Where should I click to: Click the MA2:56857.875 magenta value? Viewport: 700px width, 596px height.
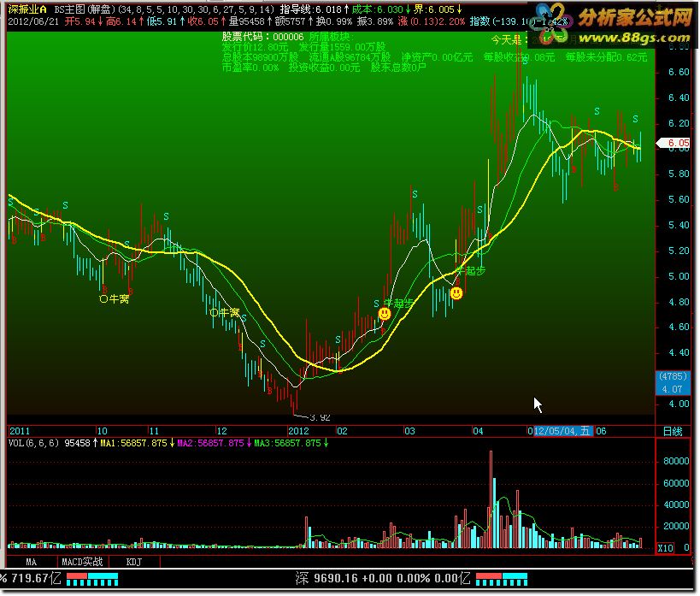point(215,443)
